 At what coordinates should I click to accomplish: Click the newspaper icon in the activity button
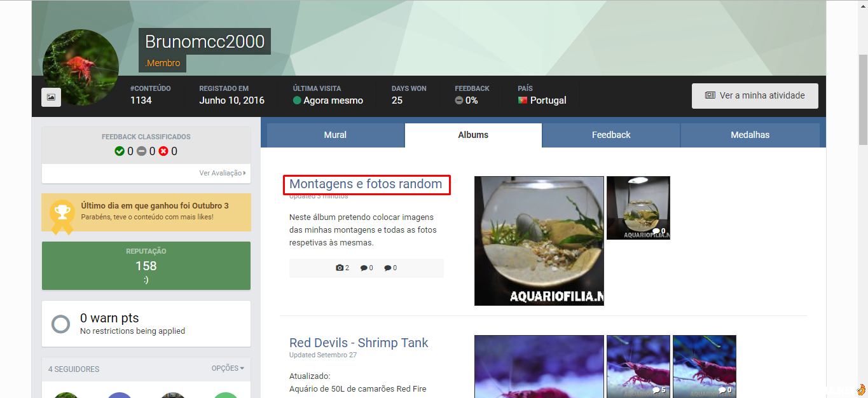710,95
